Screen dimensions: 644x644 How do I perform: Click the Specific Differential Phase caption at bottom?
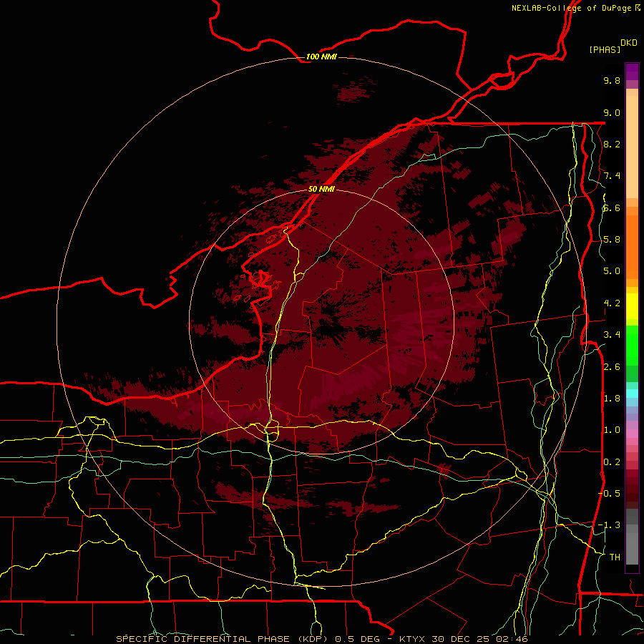tap(321, 639)
